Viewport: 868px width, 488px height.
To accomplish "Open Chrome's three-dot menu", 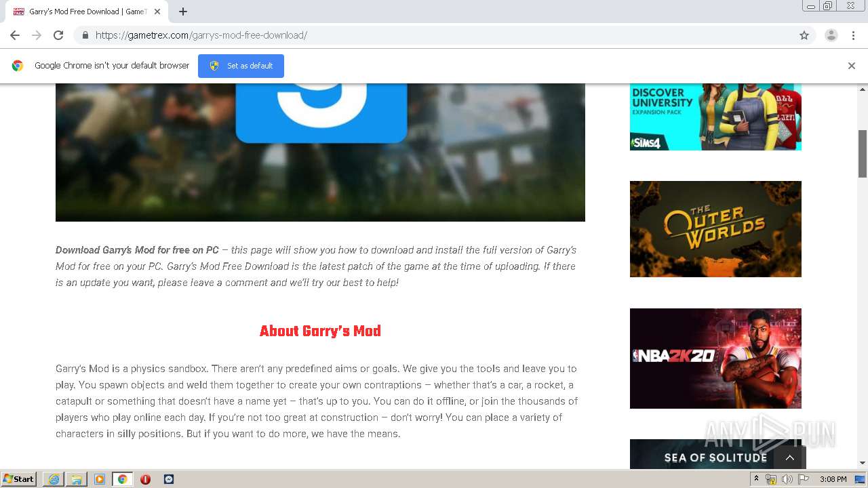I will tap(853, 35).
